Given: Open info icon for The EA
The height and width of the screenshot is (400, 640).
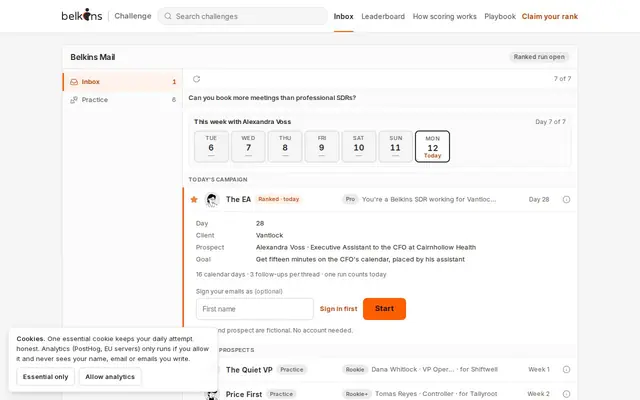Looking at the screenshot, I should (566, 200).
